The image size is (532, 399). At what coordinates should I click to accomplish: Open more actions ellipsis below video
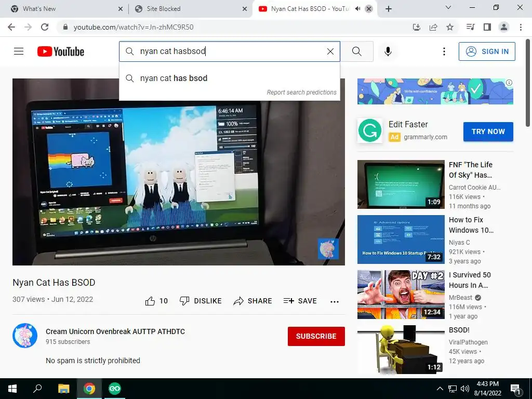pyautogui.click(x=335, y=302)
